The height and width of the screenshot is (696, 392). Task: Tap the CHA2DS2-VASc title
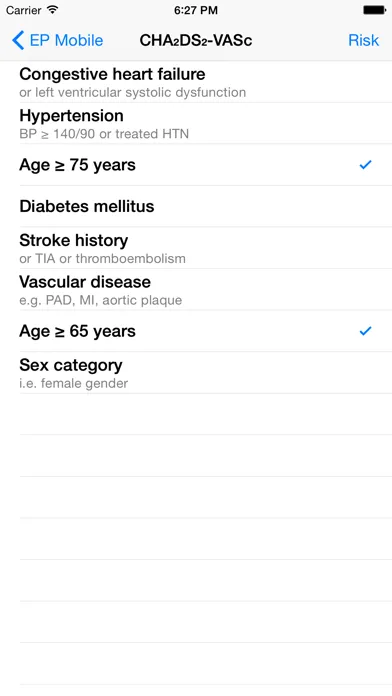tap(196, 40)
